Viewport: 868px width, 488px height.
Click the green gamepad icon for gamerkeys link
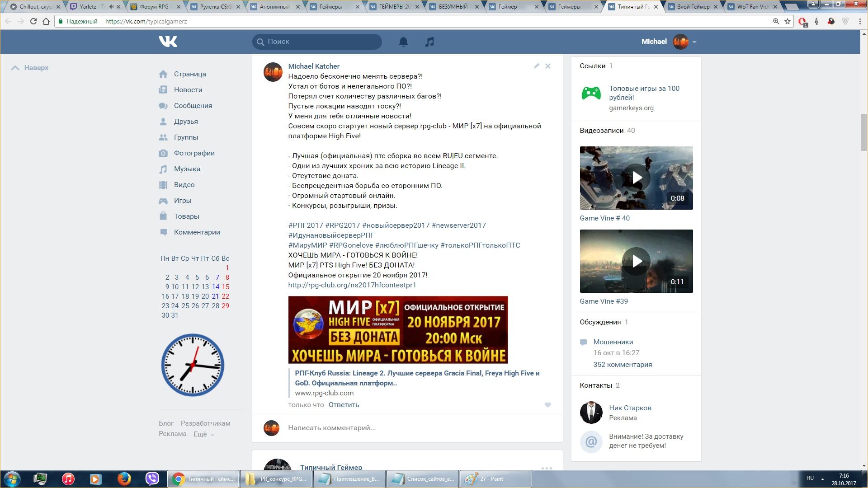(591, 93)
